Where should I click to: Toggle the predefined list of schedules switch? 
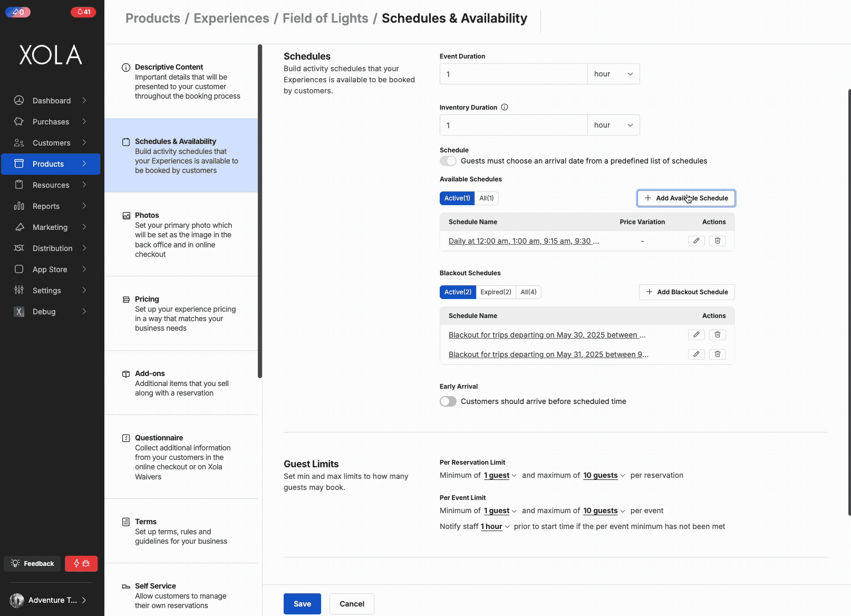[x=448, y=161]
